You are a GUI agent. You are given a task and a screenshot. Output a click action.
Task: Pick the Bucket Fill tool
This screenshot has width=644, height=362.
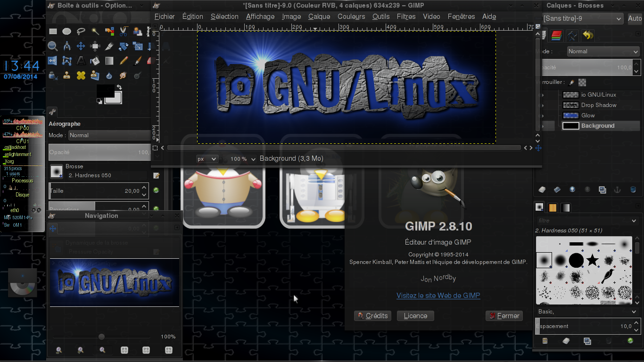95,61
